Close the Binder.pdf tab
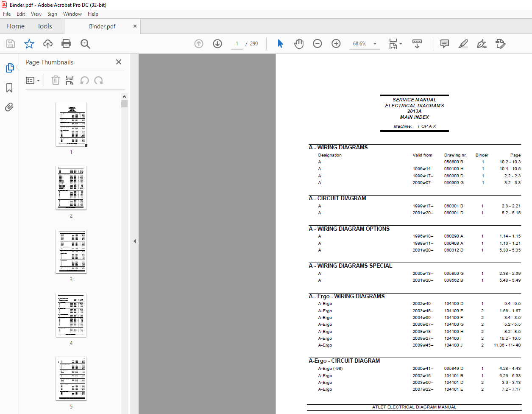Screen dimensions: 532x414 (x=135, y=26)
